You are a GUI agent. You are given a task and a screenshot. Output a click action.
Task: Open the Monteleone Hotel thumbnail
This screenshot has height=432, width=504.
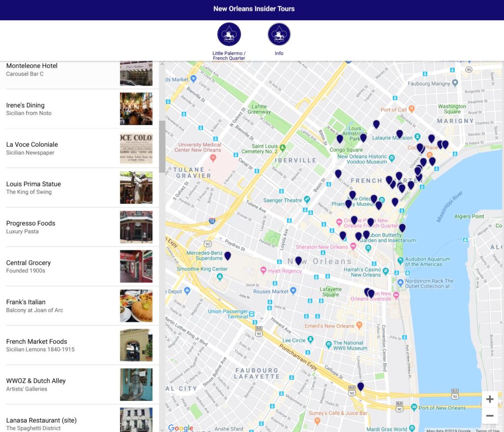(x=136, y=73)
